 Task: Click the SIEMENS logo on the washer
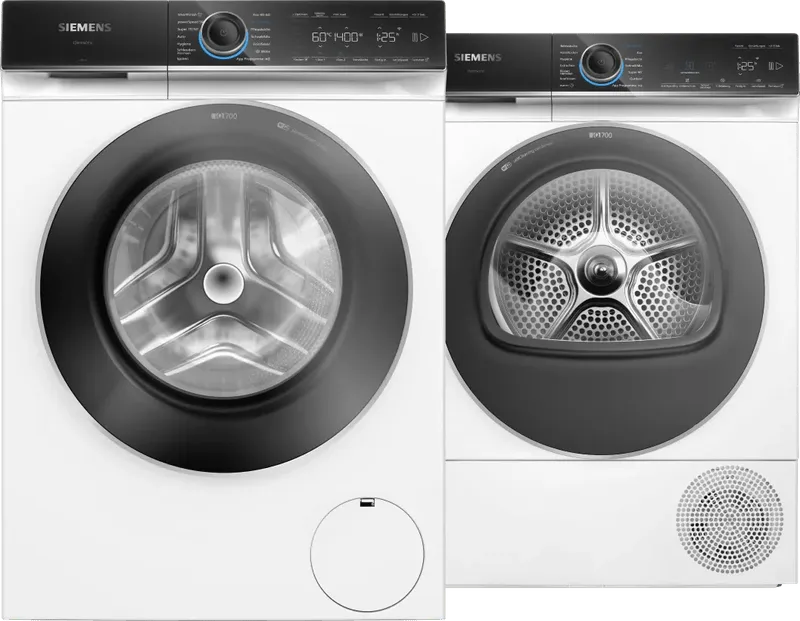[x=85, y=28]
